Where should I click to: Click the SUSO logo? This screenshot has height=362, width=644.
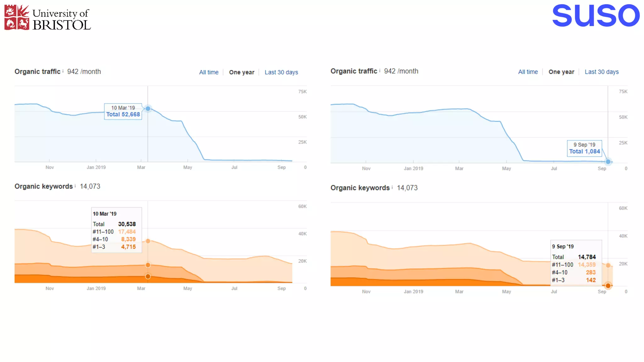tap(596, 15)
